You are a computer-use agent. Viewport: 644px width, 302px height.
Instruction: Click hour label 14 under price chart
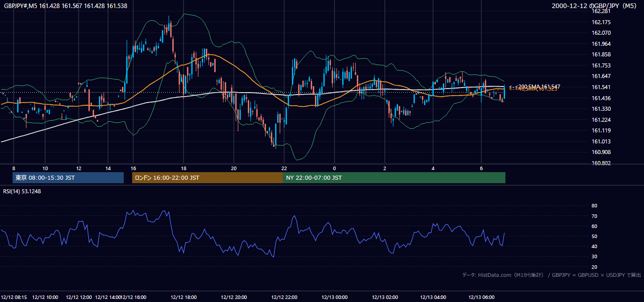pyautogui.click(x=108, y=169)
